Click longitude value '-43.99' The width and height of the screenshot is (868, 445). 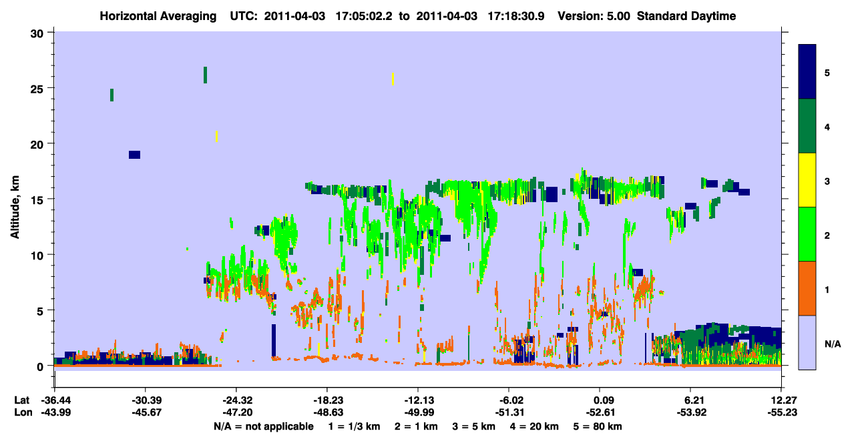coord(54,413)
